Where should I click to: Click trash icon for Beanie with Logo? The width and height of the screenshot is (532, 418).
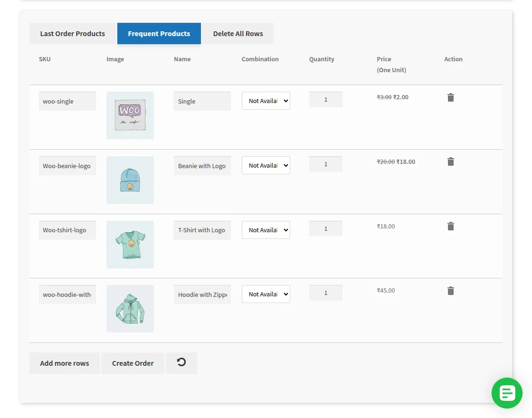coord(450,162)
